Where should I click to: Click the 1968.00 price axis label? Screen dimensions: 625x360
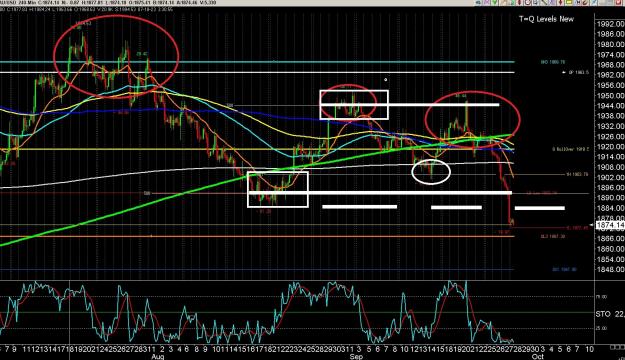pos(610,65)
